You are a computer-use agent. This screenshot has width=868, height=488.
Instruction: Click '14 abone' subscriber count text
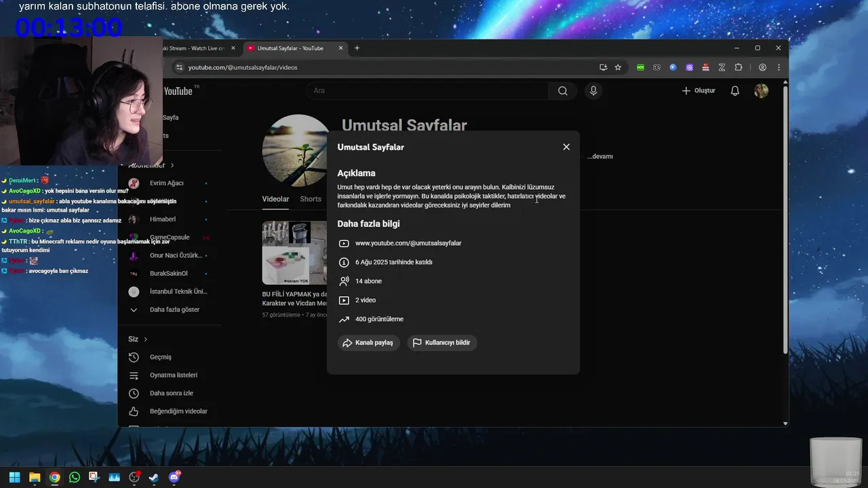pos(368,281)
